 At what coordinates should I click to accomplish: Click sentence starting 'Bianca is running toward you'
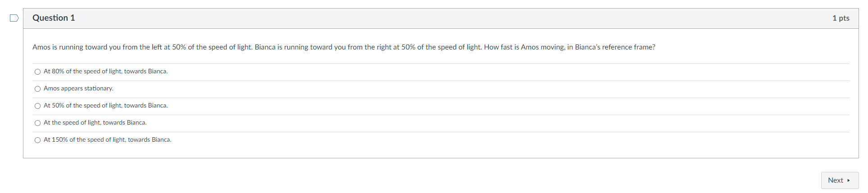(368, 47)
